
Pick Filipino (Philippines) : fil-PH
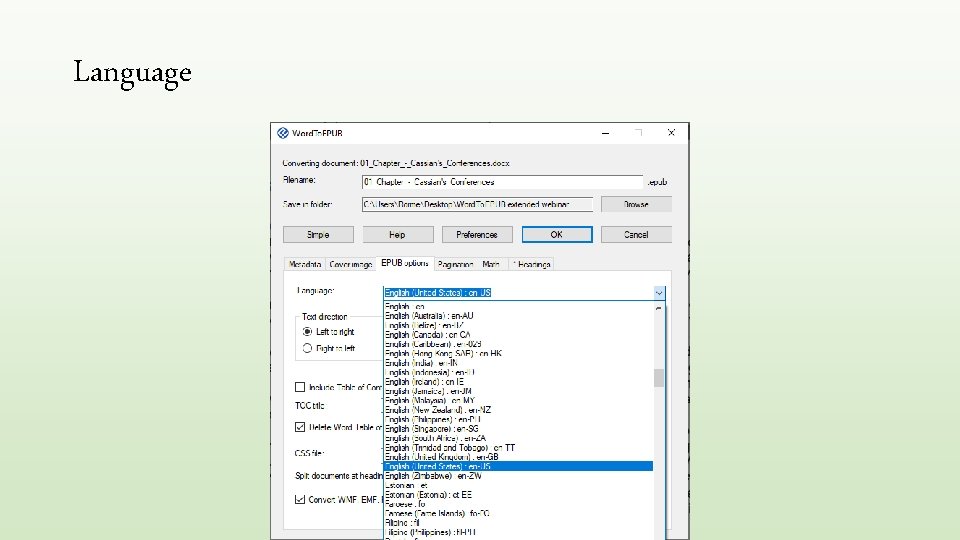(518, 532)
